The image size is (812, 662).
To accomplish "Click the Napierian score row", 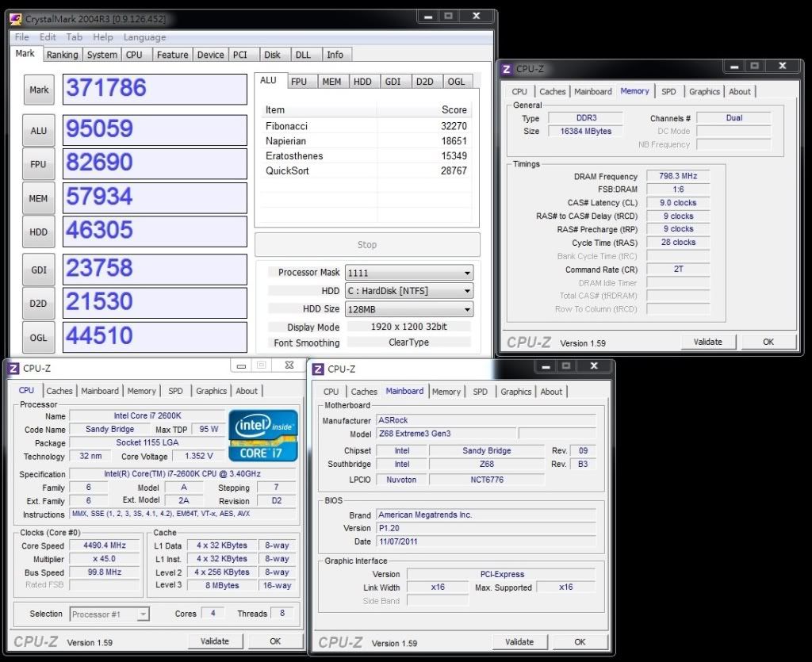I will click(x=366, y=141).
